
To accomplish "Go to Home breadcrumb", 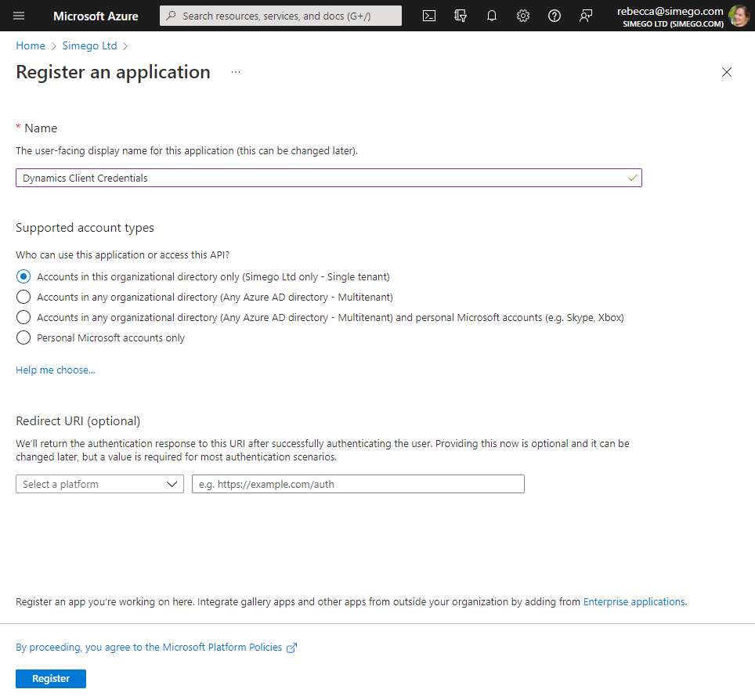I will pos(31,45).
